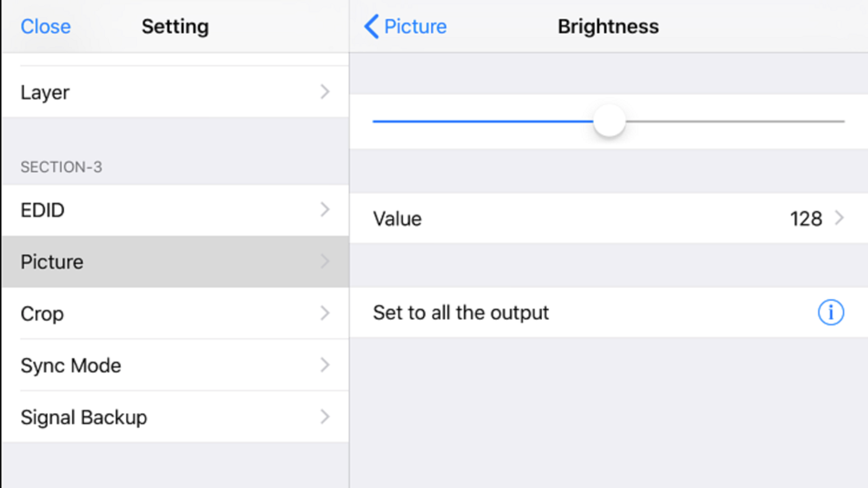Image resolution: width=868 pixels, height=488 pixels.
Task: Click the Sync Mode row chevron
Action: (325, 366)
